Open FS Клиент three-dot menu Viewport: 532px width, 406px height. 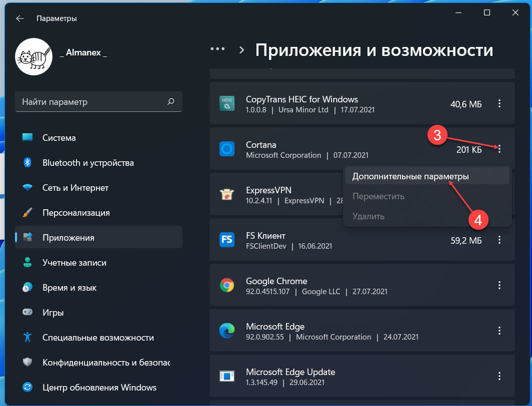point(499,240)
